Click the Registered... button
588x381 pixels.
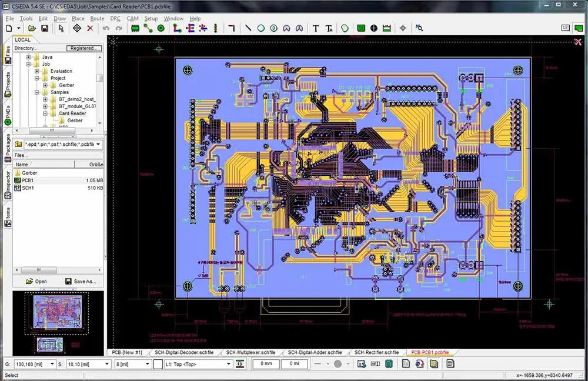[84, 48]
